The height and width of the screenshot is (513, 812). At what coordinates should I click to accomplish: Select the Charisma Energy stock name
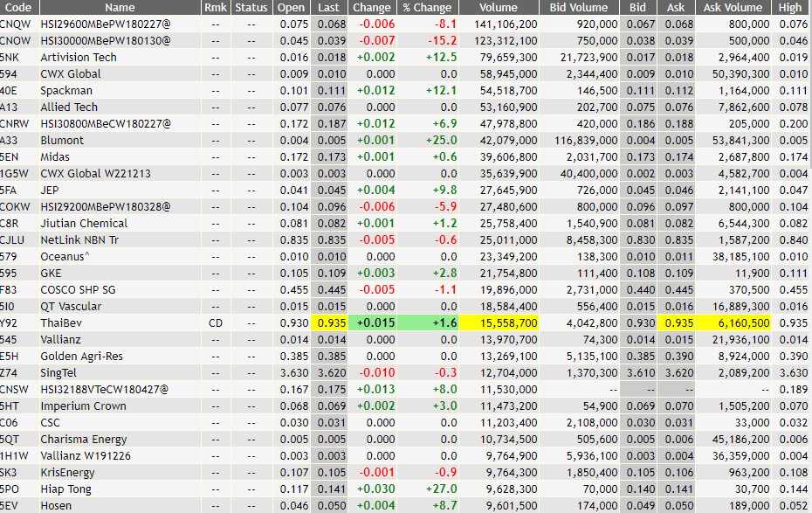tap(84, 439)
